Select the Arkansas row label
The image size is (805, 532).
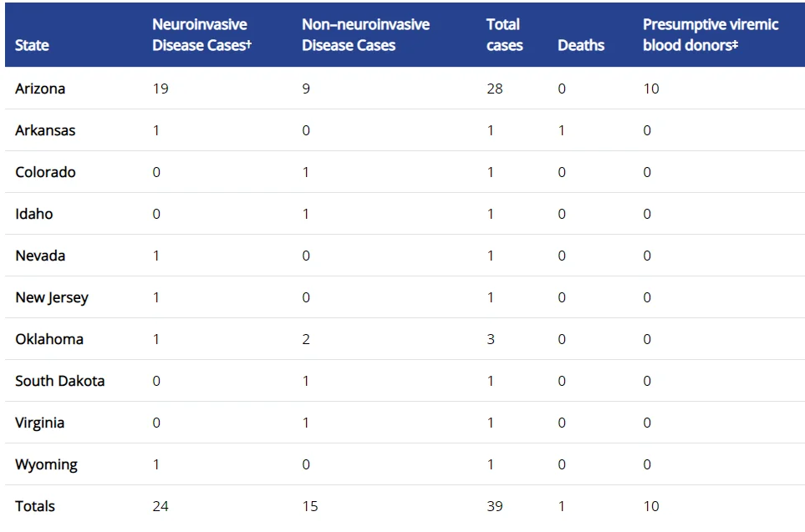pos(45,130)
